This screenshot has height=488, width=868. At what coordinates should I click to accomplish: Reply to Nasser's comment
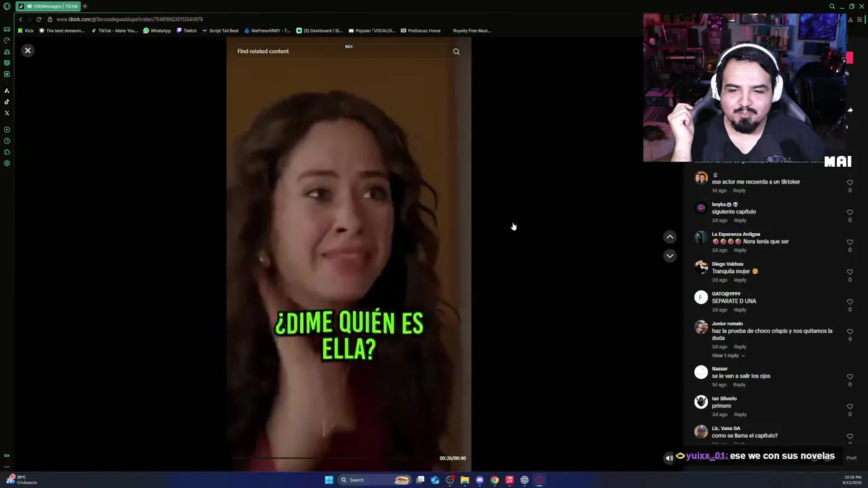[x=739, y=384]
